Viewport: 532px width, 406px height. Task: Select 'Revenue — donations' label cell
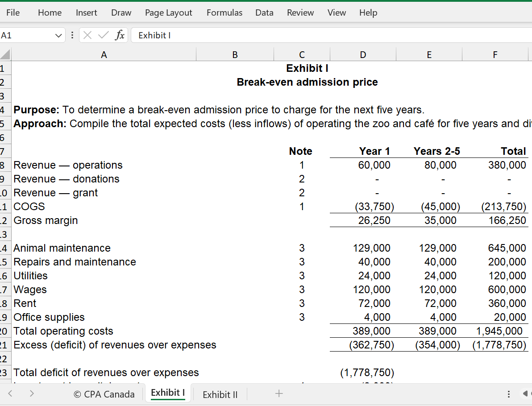(66, 179)
